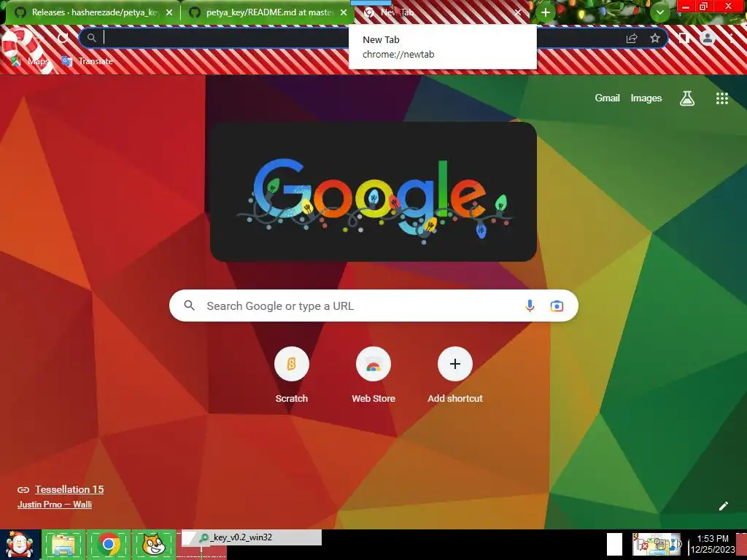Open the Web Store shortcut
The height and width of the screenshot is (560, 747).
coord(373,375)
